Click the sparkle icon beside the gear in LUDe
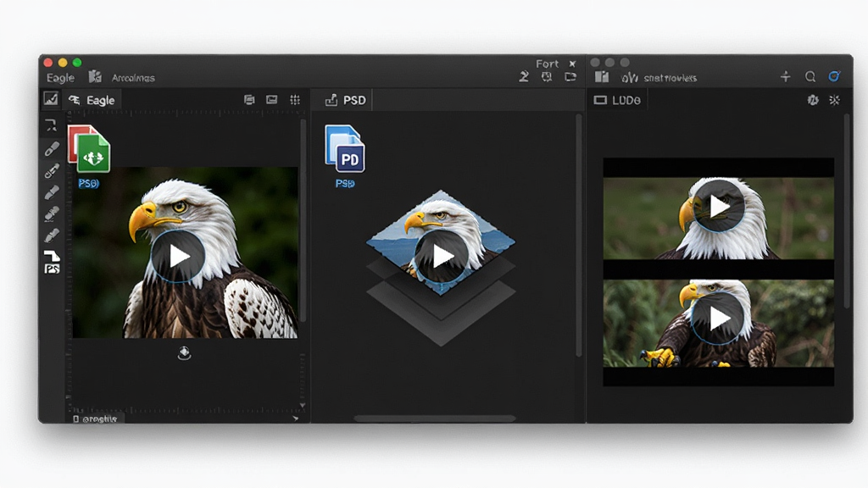 [834, 100]
